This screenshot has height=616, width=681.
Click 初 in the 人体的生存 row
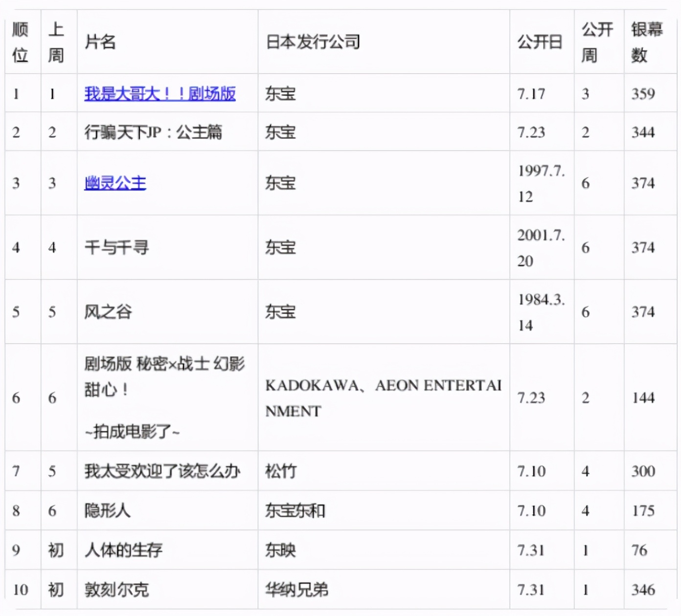[x=56, y=550]
